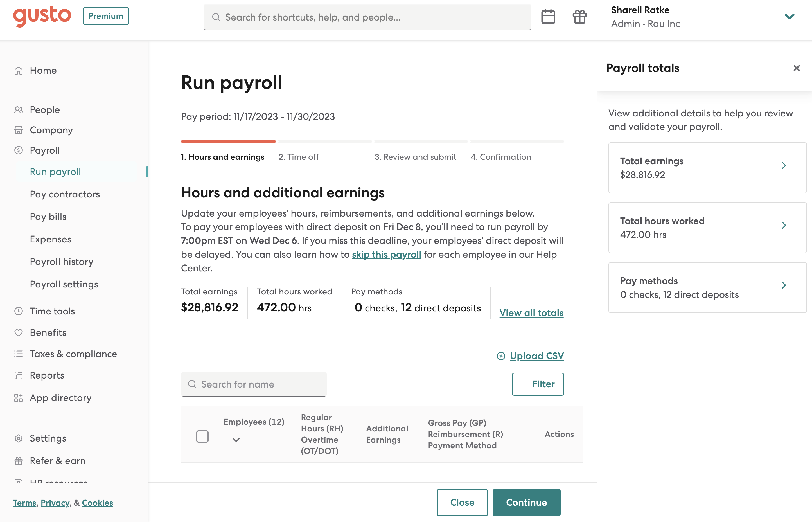812x522 pixels.
Task: Open Reports section
Action: click(x=47, y=375)
